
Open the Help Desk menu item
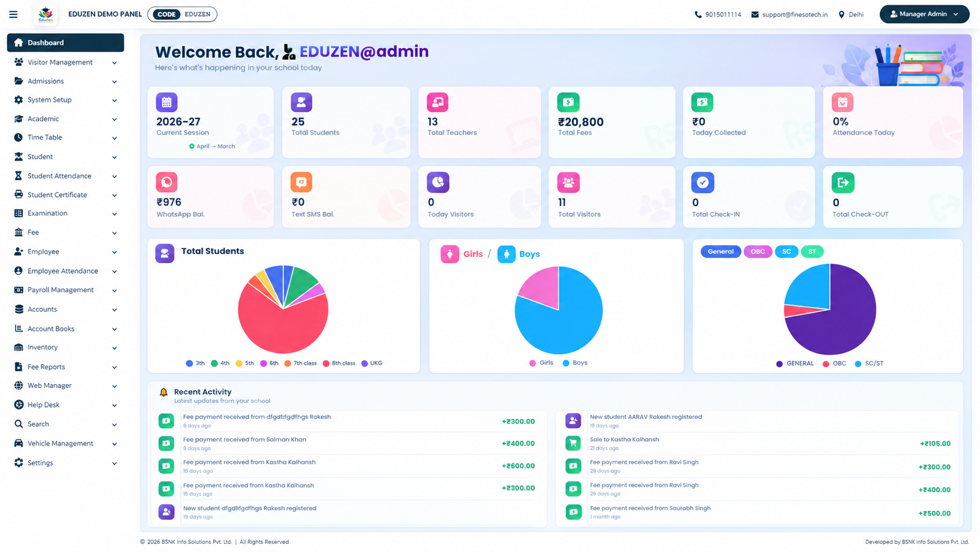tap(66, 405)
